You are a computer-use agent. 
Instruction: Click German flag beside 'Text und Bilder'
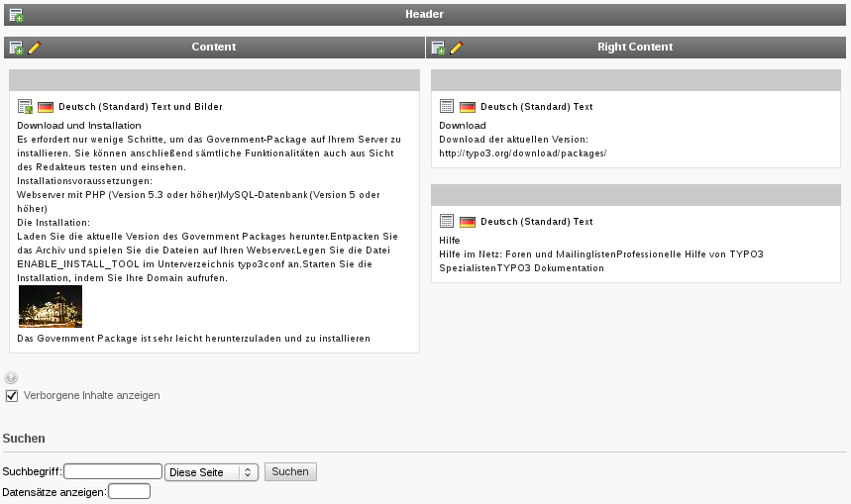point(46,107)
